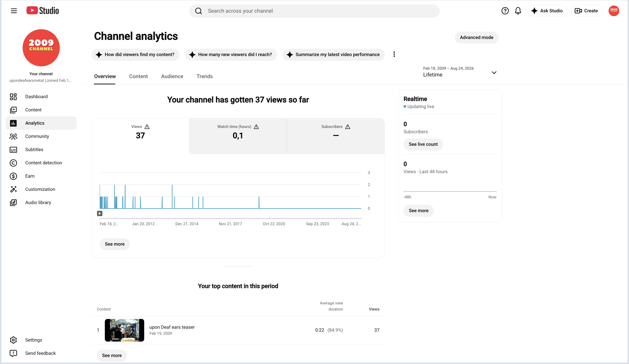Click the Create video button
629x364 pixels.
pyautogui.click(x=587, y=11)
